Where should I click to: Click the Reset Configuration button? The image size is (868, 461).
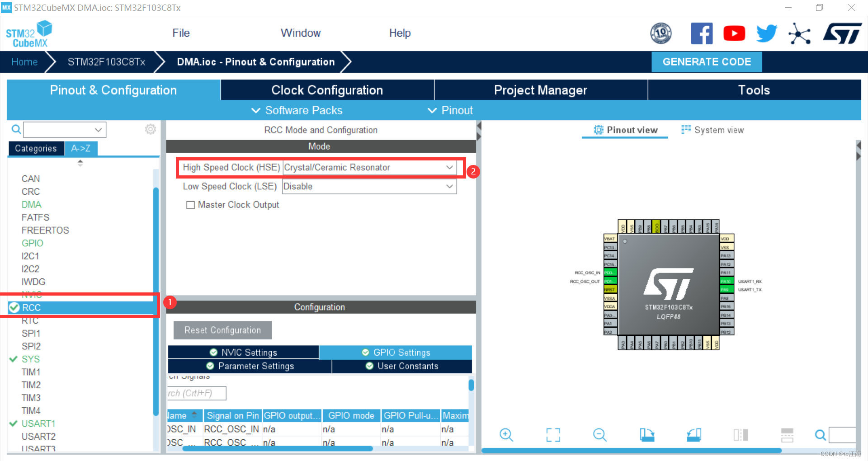point(222,330)
